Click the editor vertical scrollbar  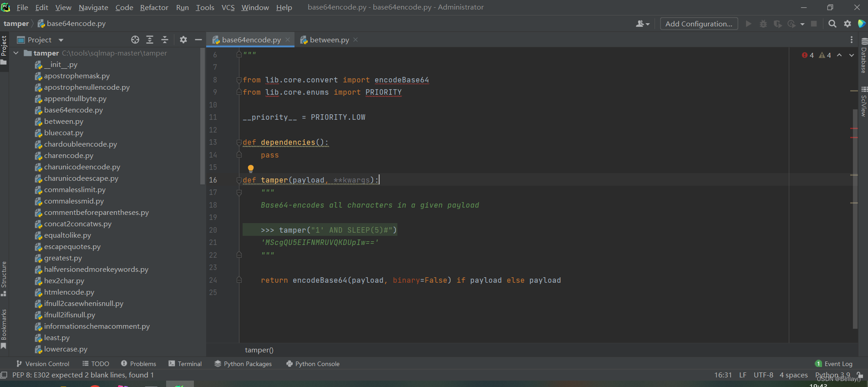click(x=855, y=219)
